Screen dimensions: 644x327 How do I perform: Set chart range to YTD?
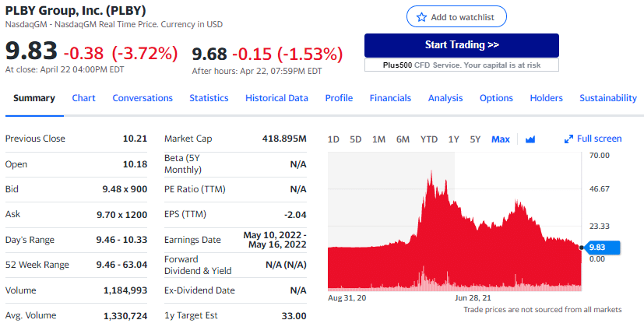(429, 139)
